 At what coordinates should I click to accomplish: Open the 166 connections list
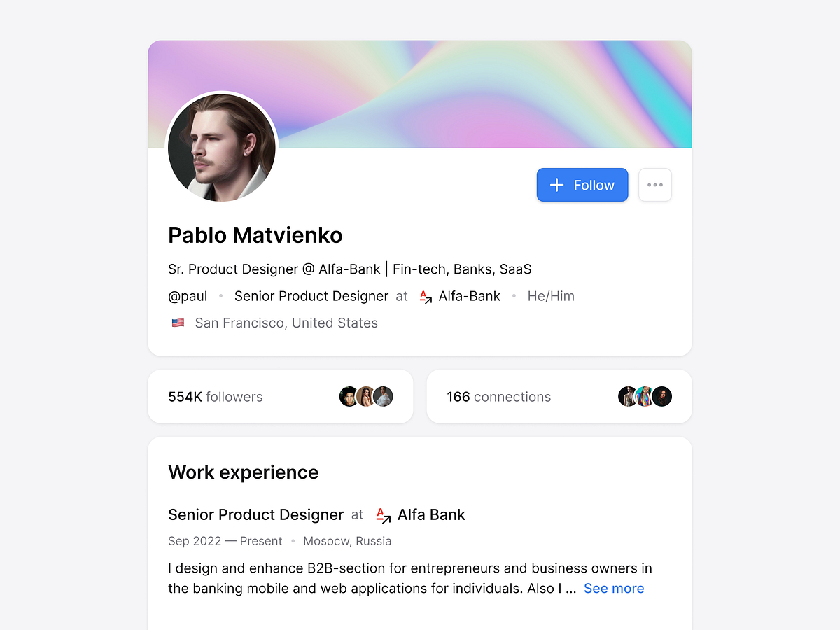pos(498,396)
